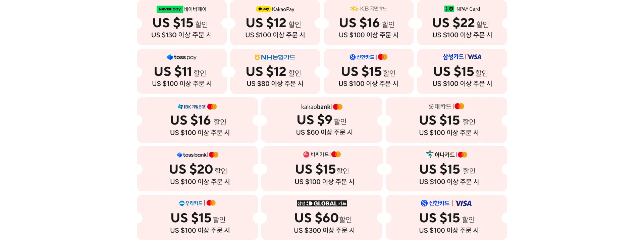Click the Samsung iD GLOBAL card logo
Screen dimensions: 644x240
click(x=322, y=203)
